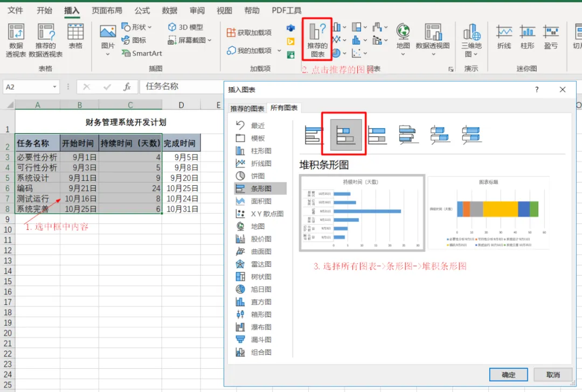The height and width of the screenshot is (392, 582).
Task: Select Sunburst (旭日图) category
Action: point(260,289)
